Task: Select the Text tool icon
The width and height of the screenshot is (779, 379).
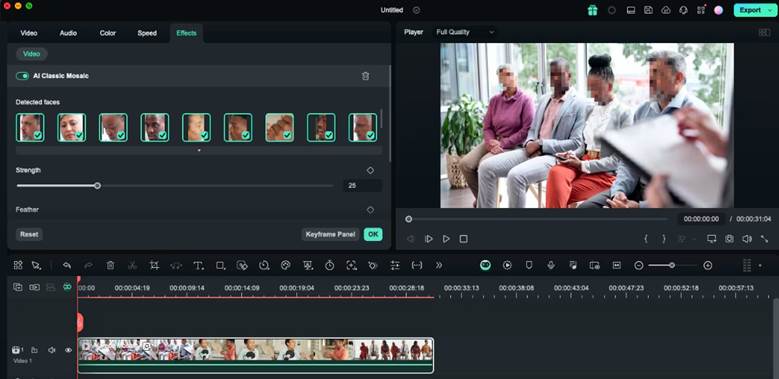Action: point(198,266)
